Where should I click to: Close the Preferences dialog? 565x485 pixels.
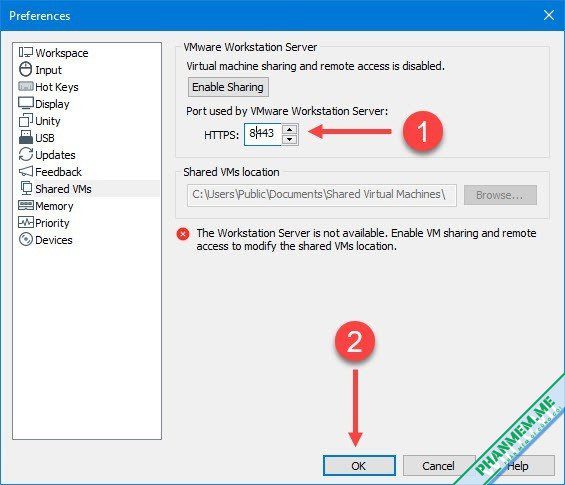(x=549, y=15)
